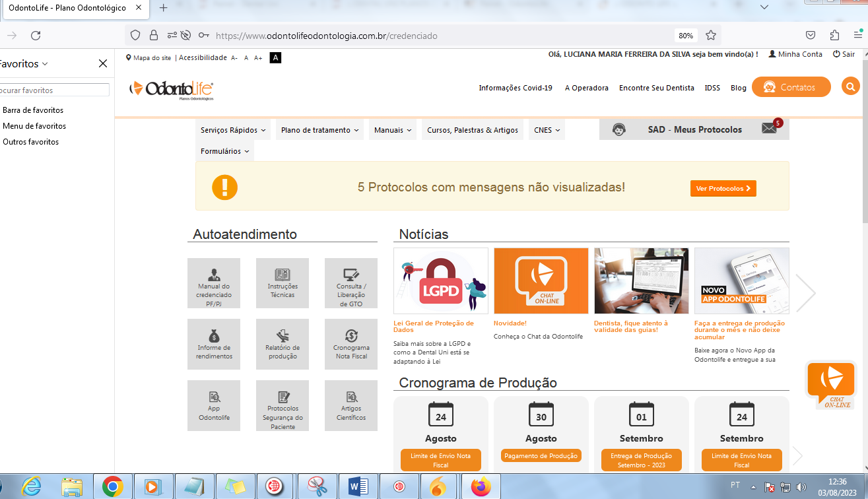This screenshot has width=868, height=499.
Task: Expand the Manuais dropdown menu
Action: [x=393, y=130]
